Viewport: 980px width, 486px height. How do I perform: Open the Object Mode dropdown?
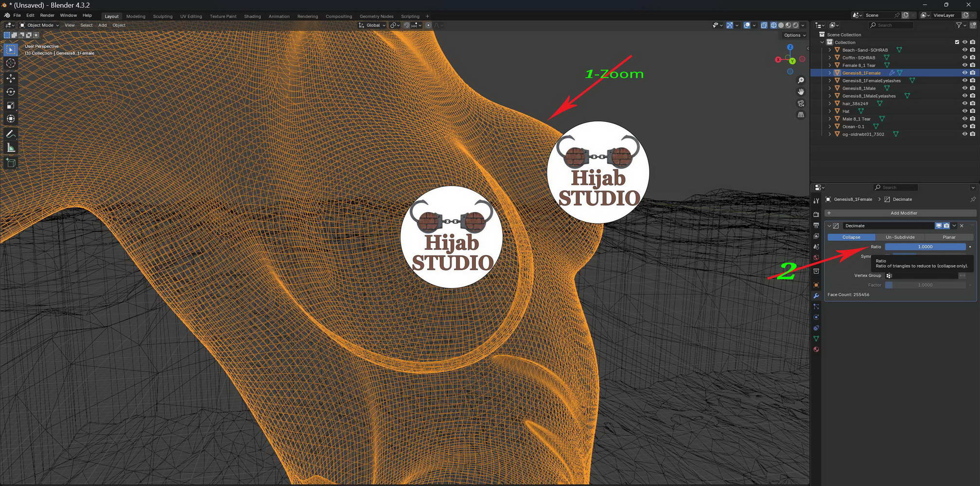(39, 25)
